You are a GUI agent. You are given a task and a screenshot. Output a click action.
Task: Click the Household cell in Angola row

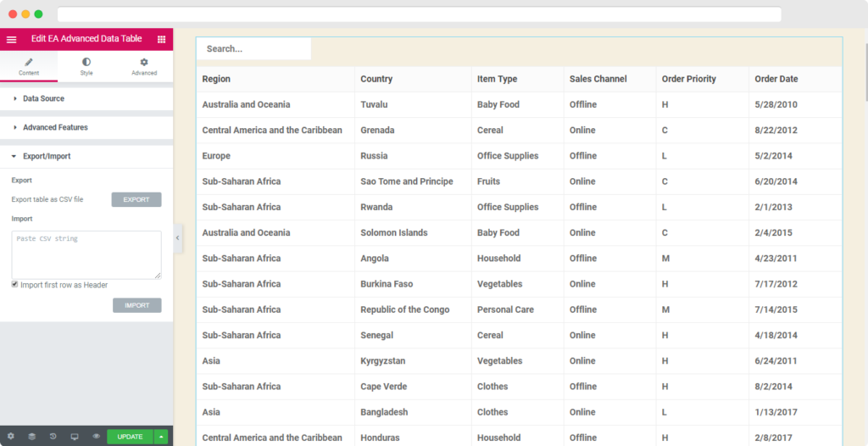pyautogui.click(x=518, y=258)
